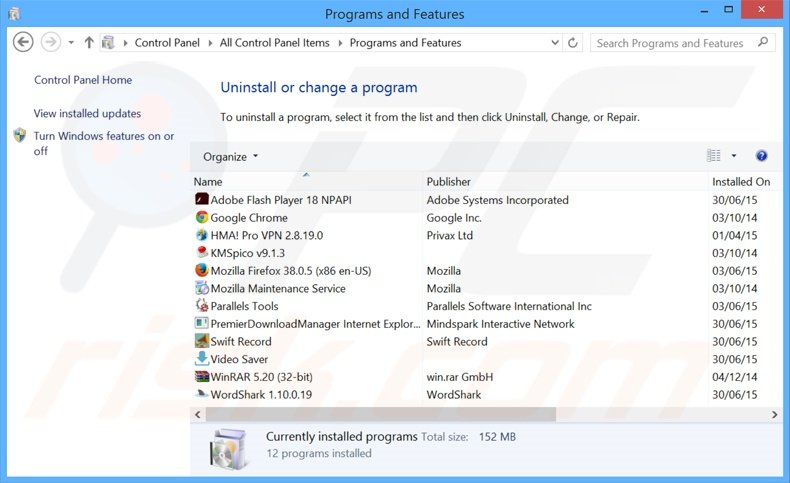Select WinRAR 5.20 (32-bit) entry
Screen dimensions: 790x483
(x=261, y=377)
